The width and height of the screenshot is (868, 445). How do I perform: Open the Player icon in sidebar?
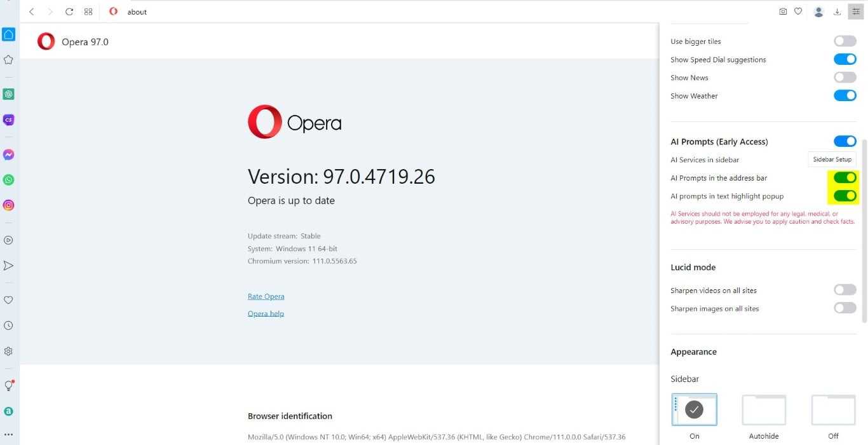[x=8, y=240]
